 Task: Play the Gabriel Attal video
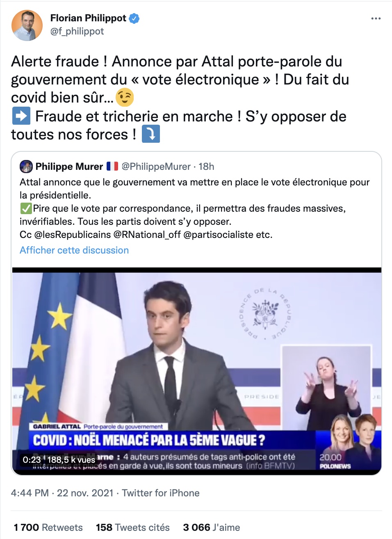[197, 371]
